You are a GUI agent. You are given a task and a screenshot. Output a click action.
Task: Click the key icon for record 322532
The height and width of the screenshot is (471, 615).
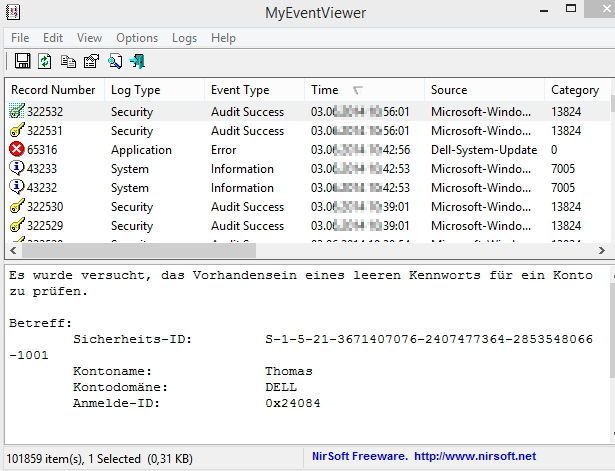[x=17, y=111]
